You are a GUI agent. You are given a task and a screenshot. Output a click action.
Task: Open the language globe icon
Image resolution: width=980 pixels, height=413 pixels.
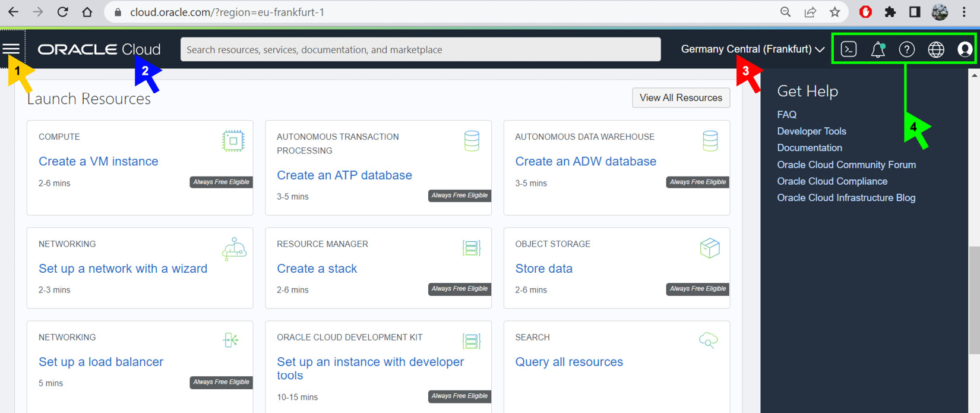point(936,49)
